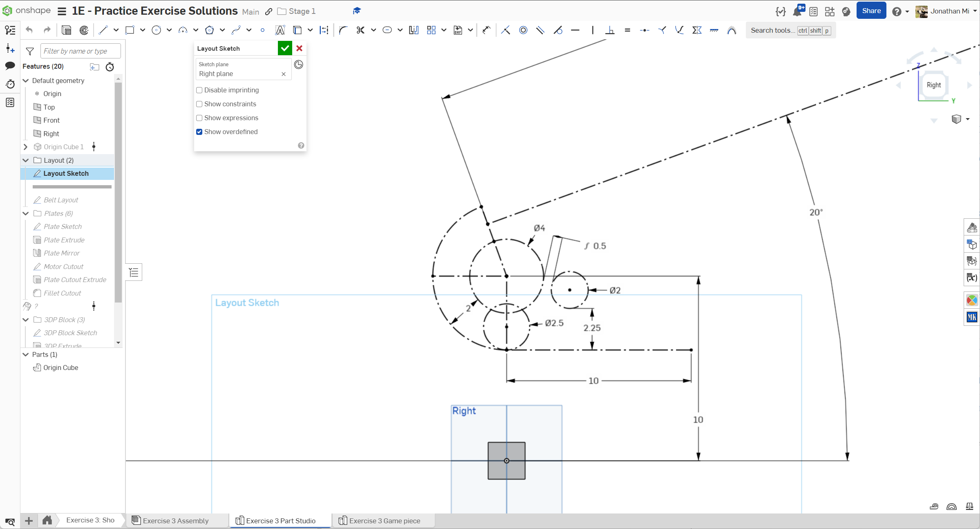Select the Line sketch tool

tap(103, 30)
